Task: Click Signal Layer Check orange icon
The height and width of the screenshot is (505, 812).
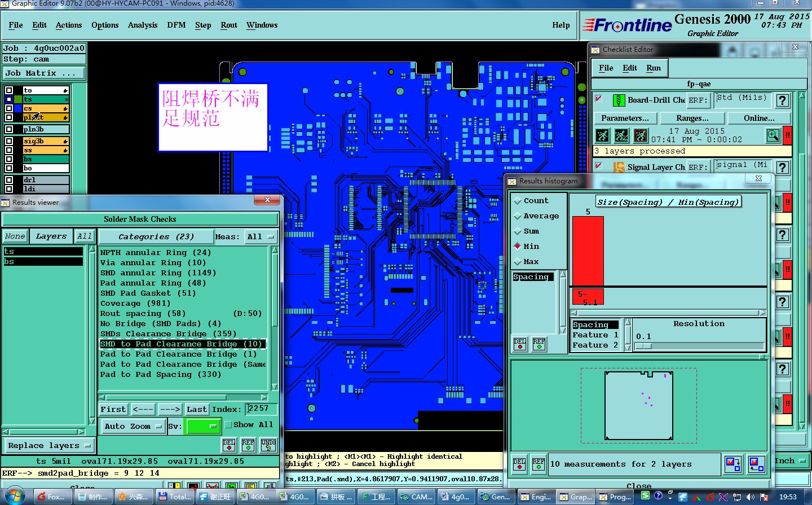Action: 619,167
